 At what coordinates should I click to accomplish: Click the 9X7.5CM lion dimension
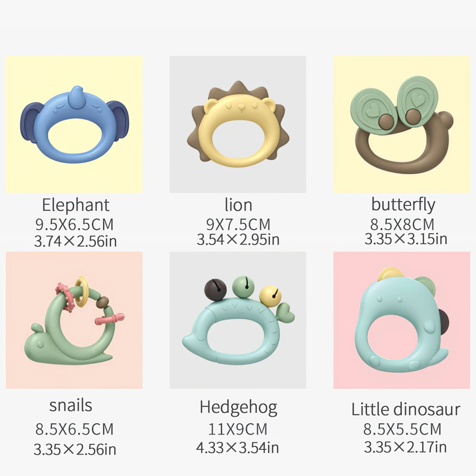click(x=238, y=225)
